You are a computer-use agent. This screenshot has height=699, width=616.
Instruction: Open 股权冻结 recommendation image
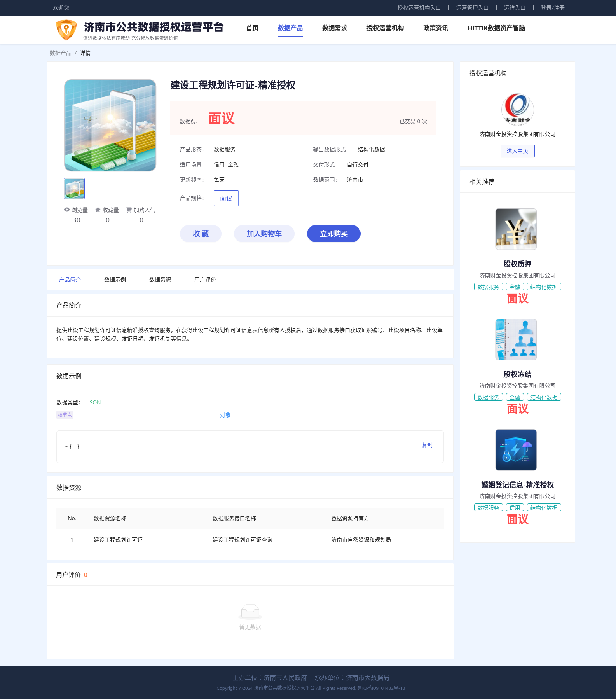click(x=516, y=339)
